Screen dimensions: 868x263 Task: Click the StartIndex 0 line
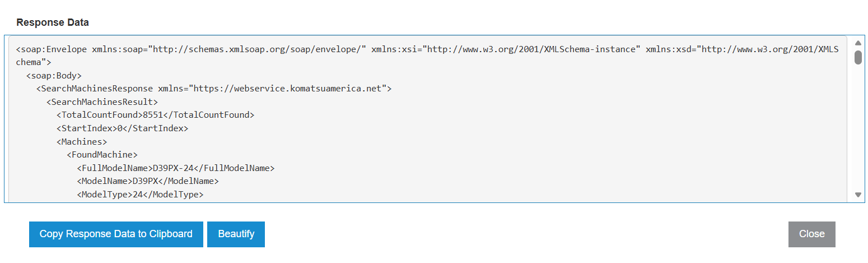click(x=122, y=128)
